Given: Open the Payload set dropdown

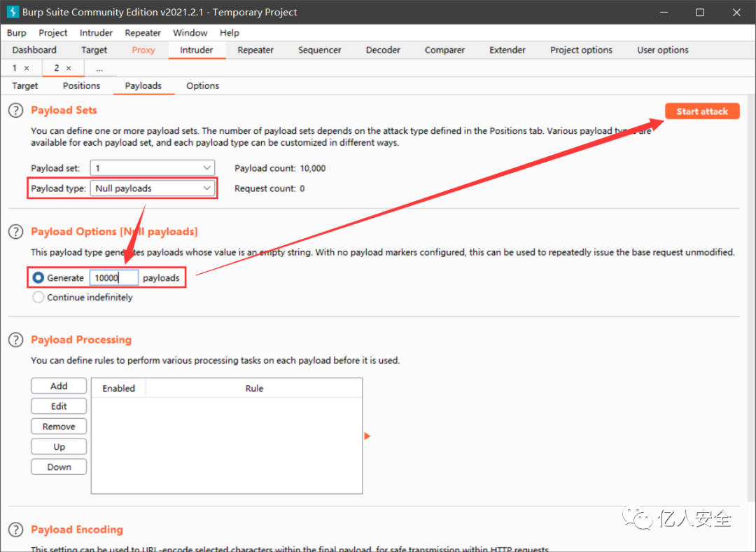Looking at the screenshot, I should pyautogui.click(x=153, y=168).
